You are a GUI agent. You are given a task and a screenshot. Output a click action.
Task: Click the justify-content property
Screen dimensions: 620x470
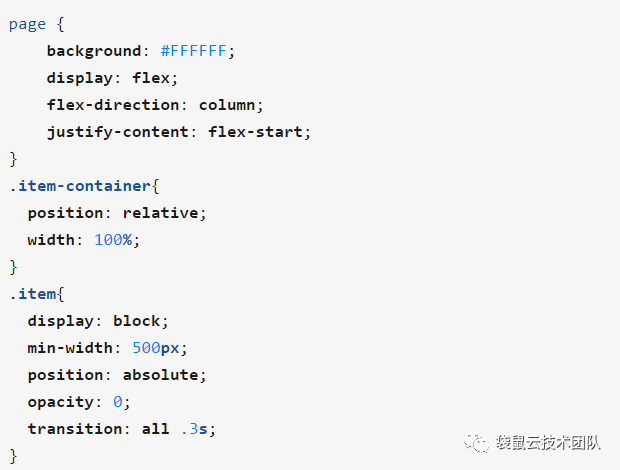(x=117, y=132)
